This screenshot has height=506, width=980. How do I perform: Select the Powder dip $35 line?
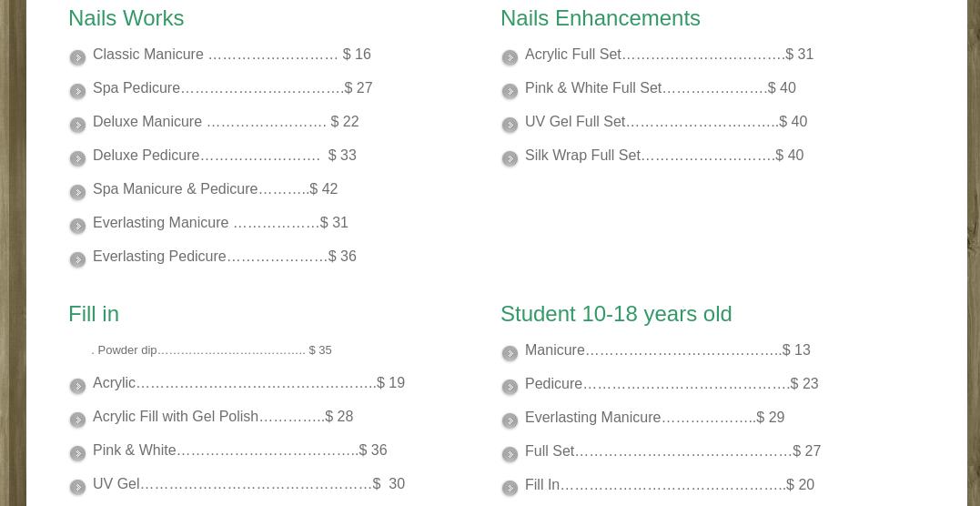click(212, 350)
